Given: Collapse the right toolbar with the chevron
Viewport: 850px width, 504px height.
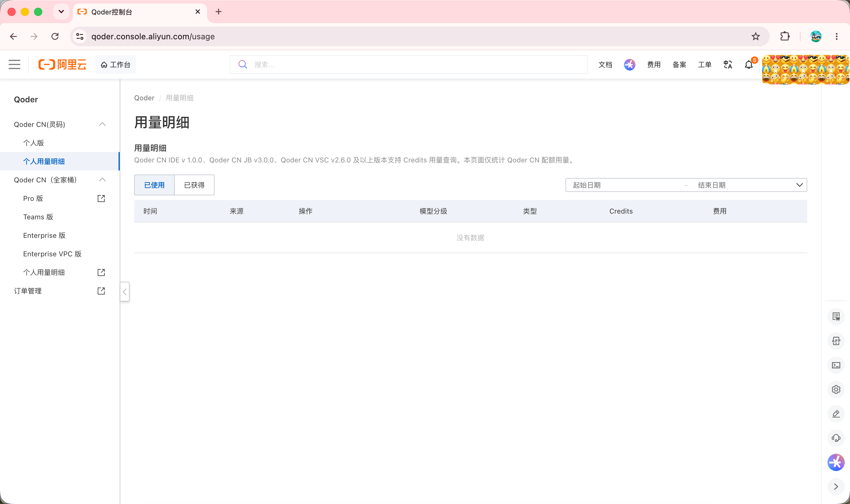Looking at the screenshot, I should [836, 487].
